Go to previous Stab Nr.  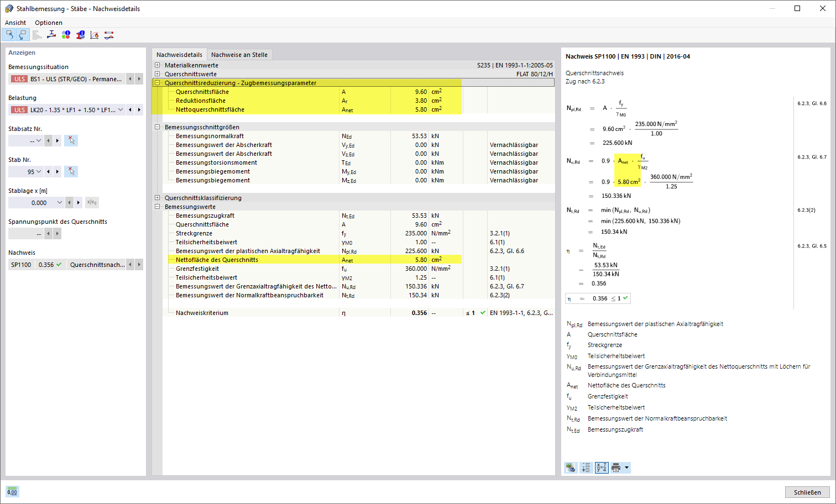49,171
